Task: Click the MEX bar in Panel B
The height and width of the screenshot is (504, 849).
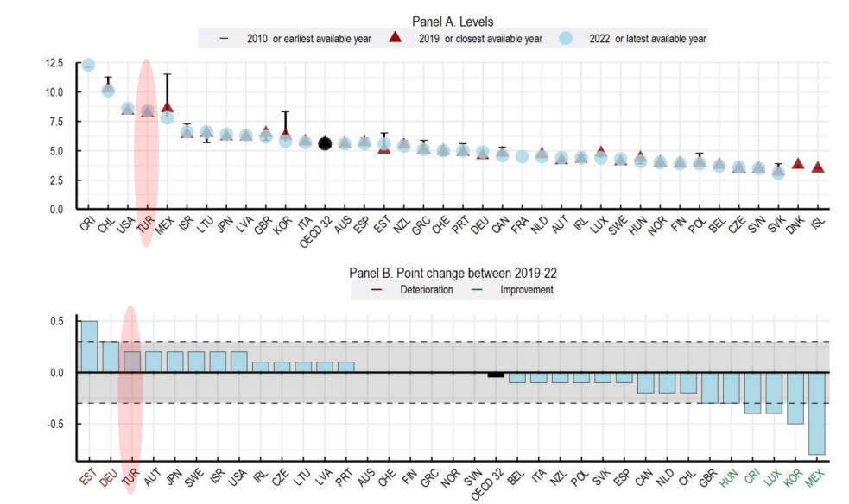Action: click(x=815, y=413)
